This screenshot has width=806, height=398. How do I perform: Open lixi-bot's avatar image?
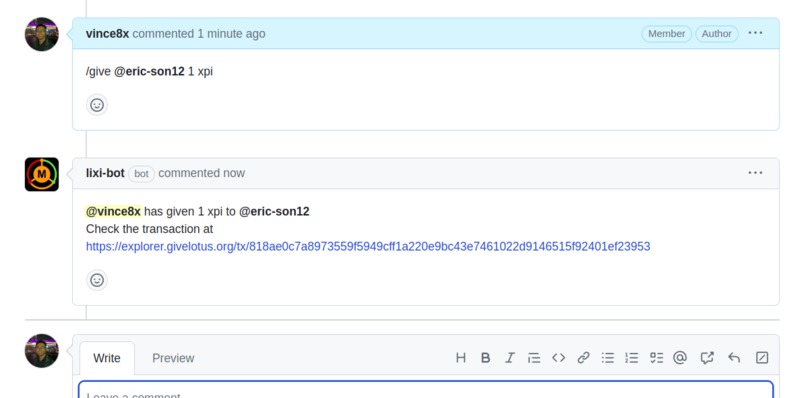click(x=42, y=174)
